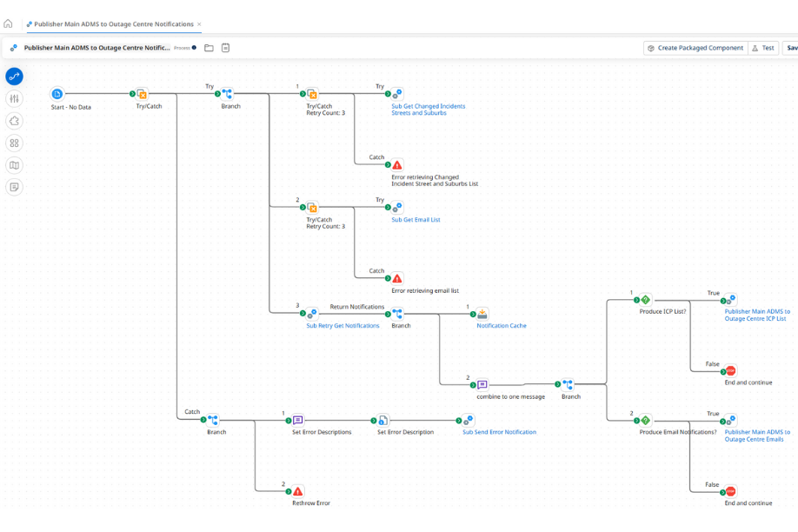Viewport: 798px width, 532px height.
Task: Switch to Publisher Main ADMS process tab
Action: (111, 24)
